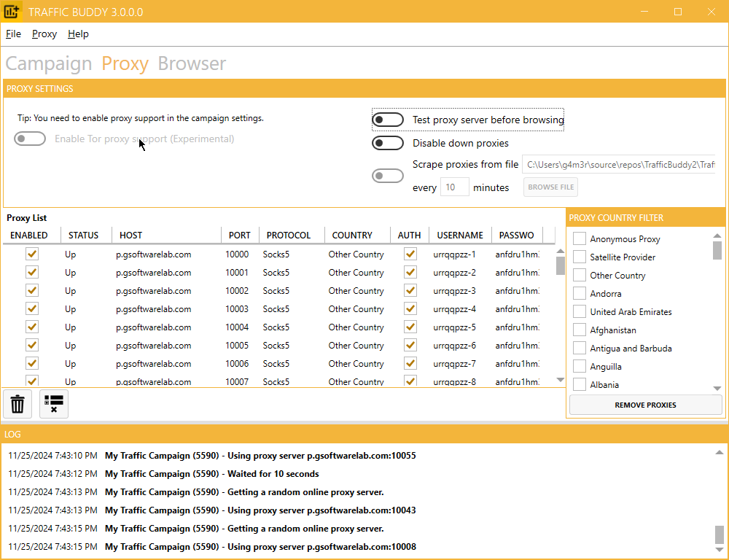
Task: Check Satellite Provider country filter
Action: [580, 257]
